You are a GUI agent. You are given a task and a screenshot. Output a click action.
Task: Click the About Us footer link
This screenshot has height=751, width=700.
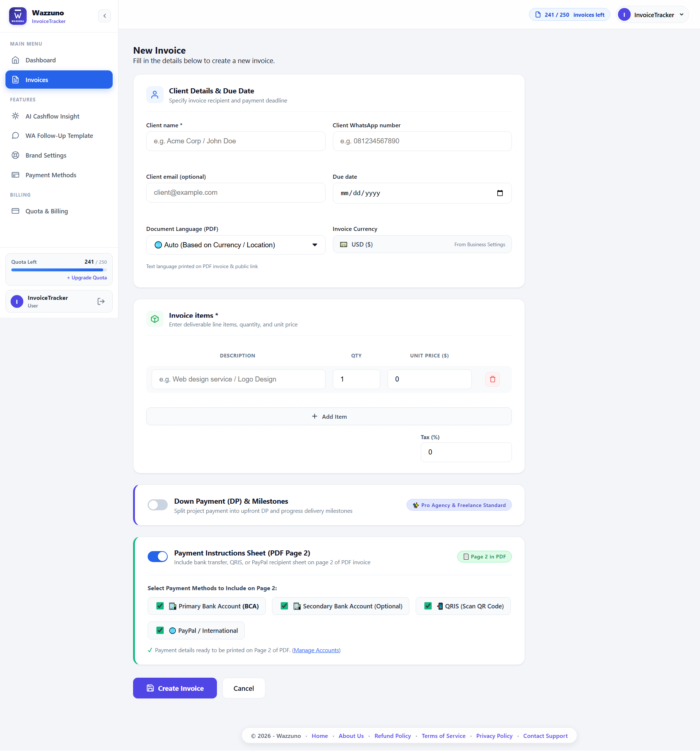(x=351, y=736)
